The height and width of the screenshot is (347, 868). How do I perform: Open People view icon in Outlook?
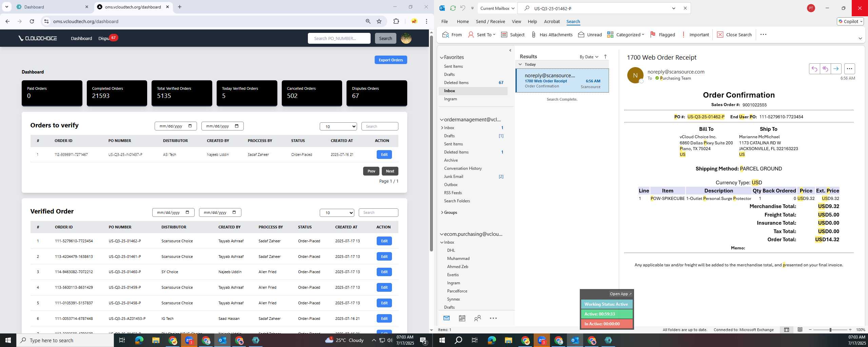[x=477, y=318]
